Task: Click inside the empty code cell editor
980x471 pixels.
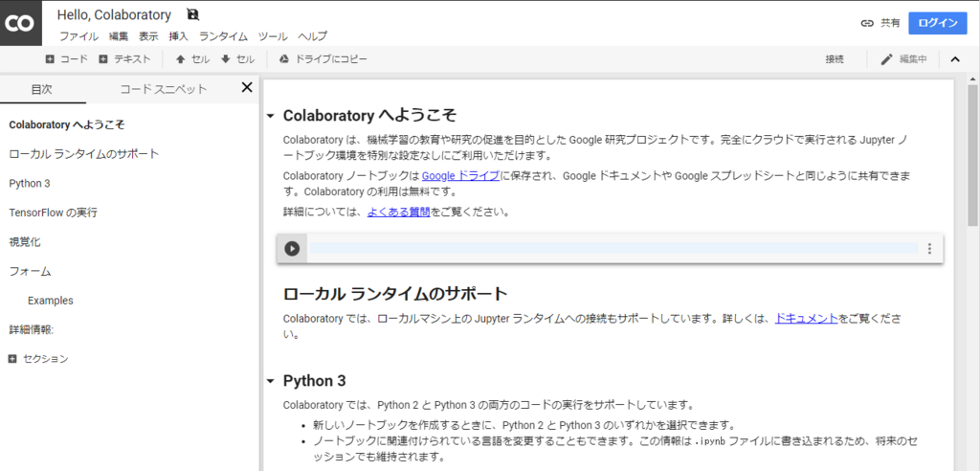Action: [613, 248]
